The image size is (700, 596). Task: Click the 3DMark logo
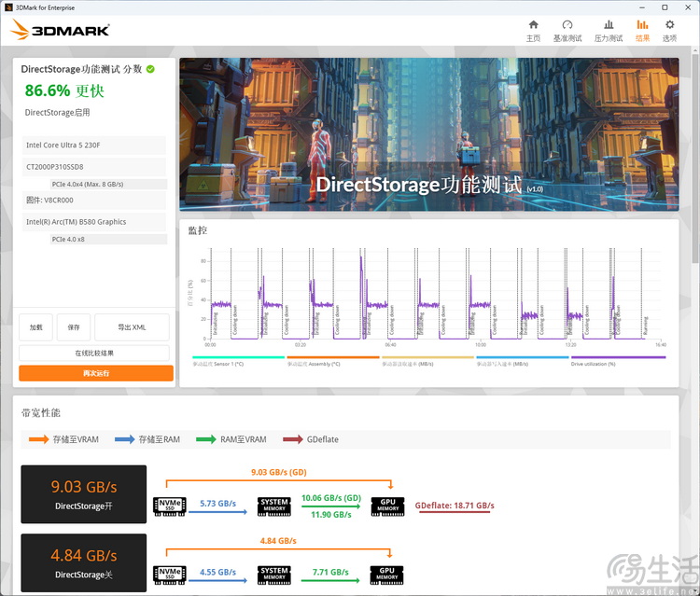[x=60, y=30]
